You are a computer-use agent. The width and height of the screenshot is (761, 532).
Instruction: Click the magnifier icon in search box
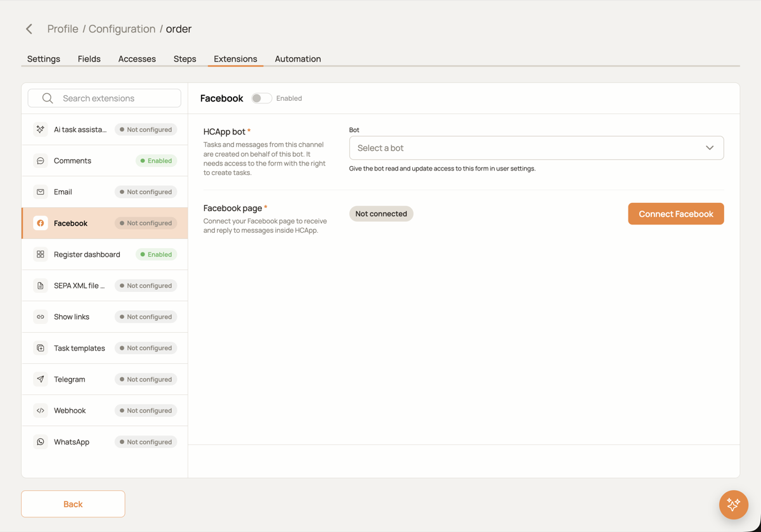[48, 98]
